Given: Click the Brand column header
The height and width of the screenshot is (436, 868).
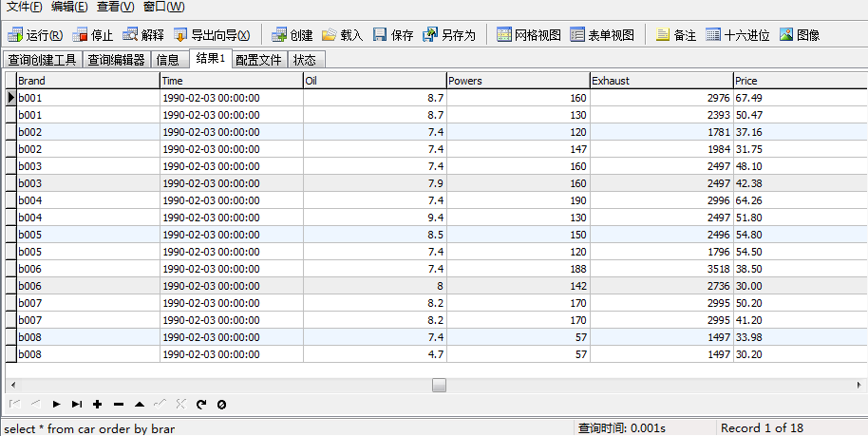Looking at the screenshot, I should point(88,81).
